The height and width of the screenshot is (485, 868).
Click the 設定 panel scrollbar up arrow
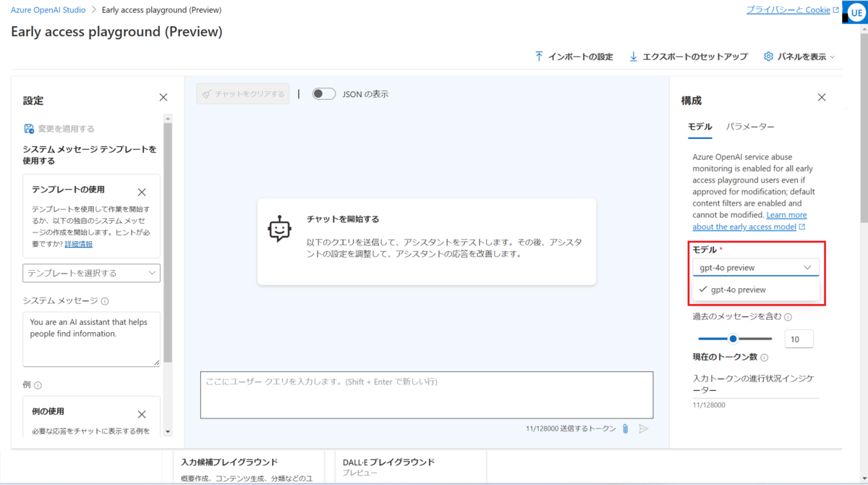click(x=168, y=118)
